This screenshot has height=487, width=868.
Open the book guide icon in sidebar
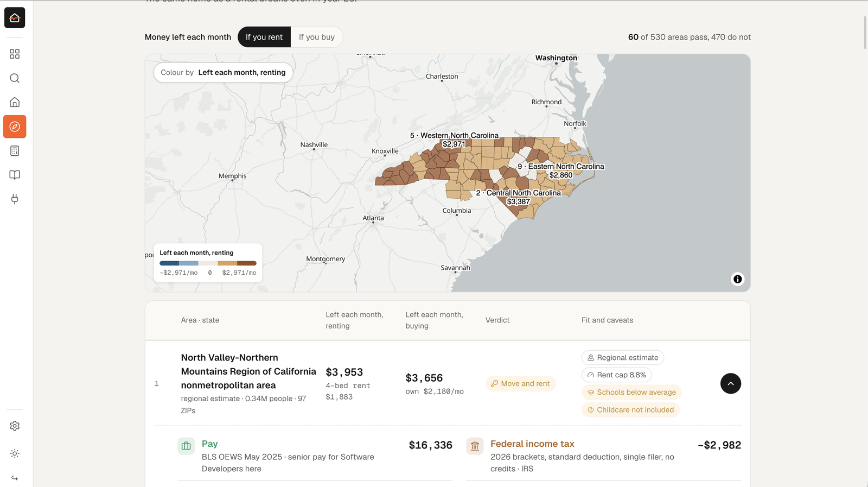(x=15, y=175)
